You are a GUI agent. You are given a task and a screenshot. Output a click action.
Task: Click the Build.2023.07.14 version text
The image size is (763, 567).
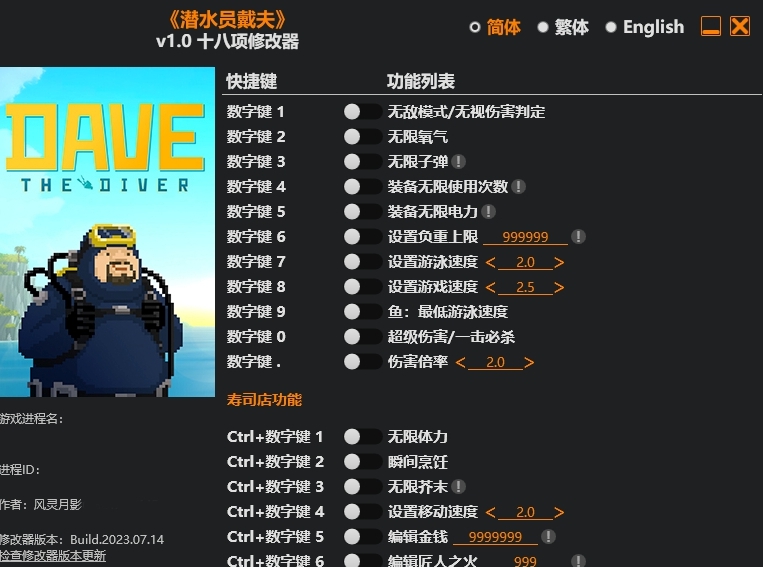117,539
